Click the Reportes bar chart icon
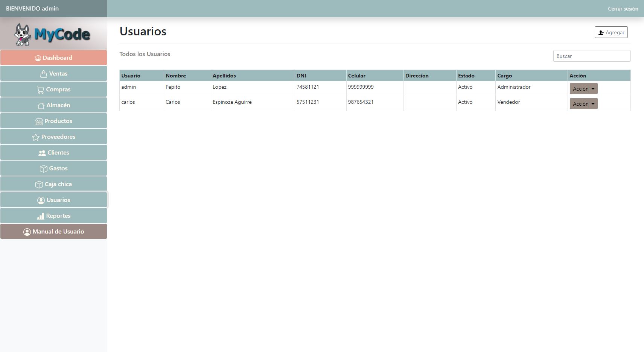 tap(40, 216)
